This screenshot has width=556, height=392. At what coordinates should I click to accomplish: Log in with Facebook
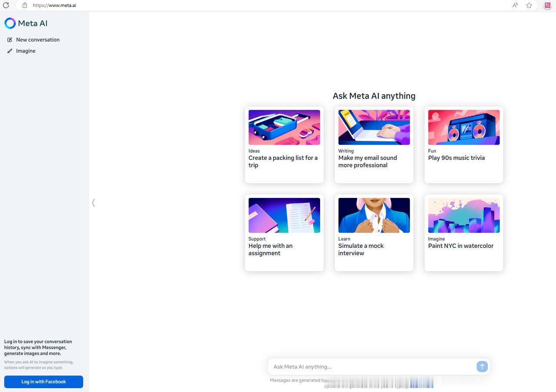click(43, 382)
